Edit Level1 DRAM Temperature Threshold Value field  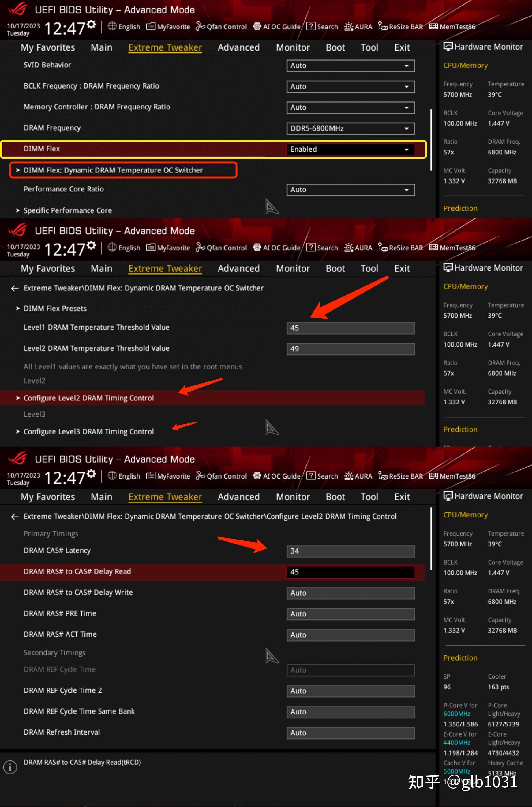350,328
